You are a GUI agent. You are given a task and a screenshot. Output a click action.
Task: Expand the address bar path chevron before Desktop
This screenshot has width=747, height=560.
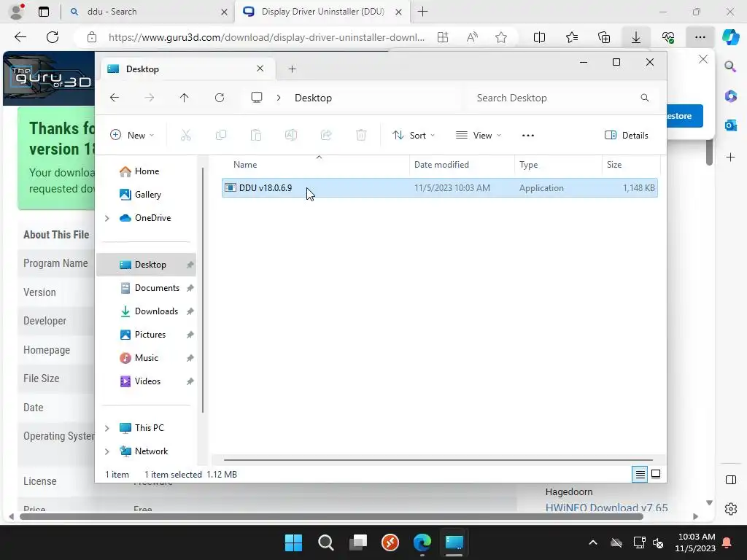point(279,98)
